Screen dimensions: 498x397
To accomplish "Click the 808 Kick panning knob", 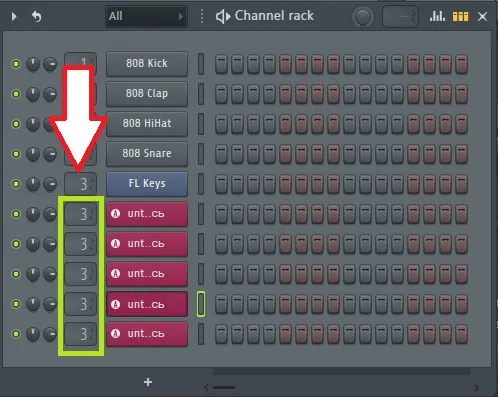I will (x=33, y=64).
